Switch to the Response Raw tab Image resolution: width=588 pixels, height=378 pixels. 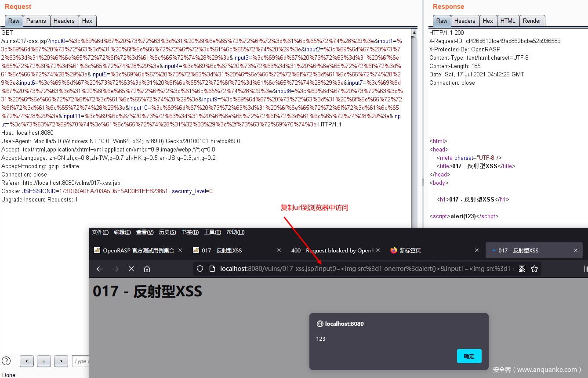[x=442, y=21]
